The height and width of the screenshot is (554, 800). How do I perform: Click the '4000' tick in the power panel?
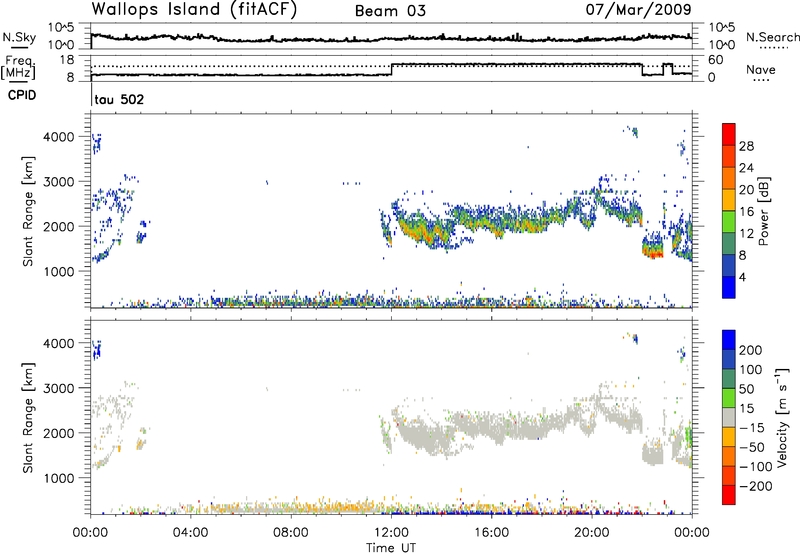click(61, 137)
